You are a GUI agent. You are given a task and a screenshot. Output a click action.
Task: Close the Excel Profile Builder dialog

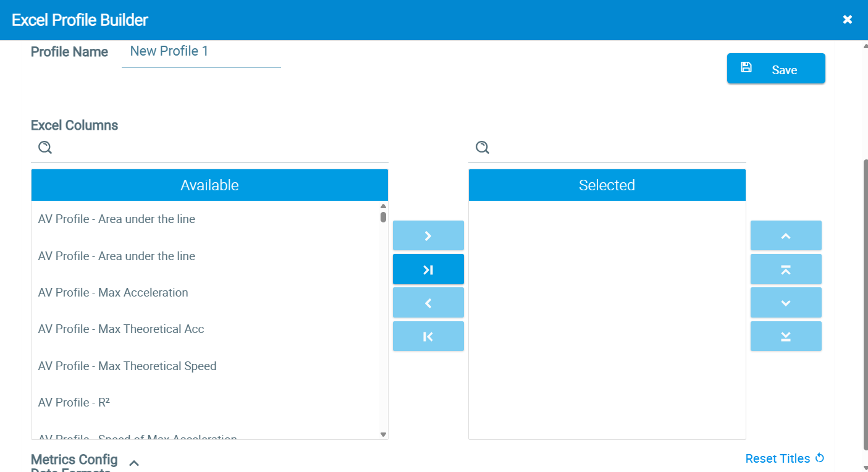[x=848, y=20]
